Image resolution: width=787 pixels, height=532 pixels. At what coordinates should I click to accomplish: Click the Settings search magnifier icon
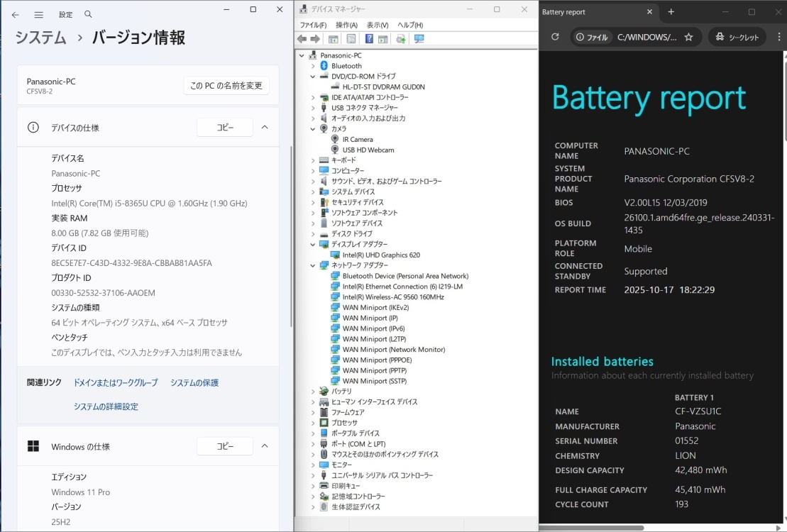coord(88,14)
